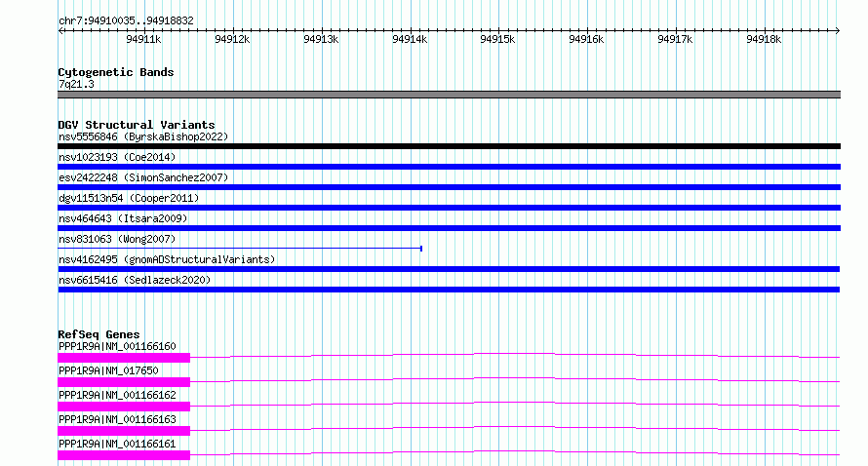The image size is (868, 466).
Task: Click the 94917k ruler position
Action: (675, 39)
